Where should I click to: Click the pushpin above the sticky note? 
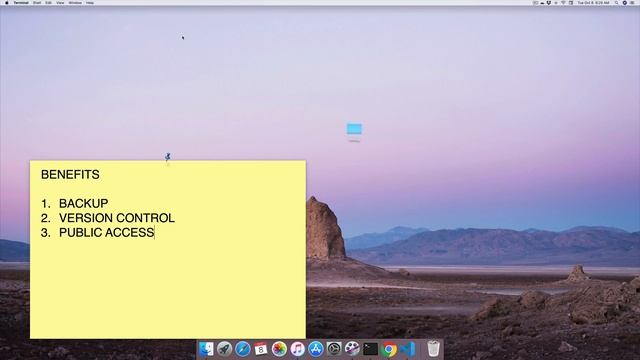click(168, 157)
